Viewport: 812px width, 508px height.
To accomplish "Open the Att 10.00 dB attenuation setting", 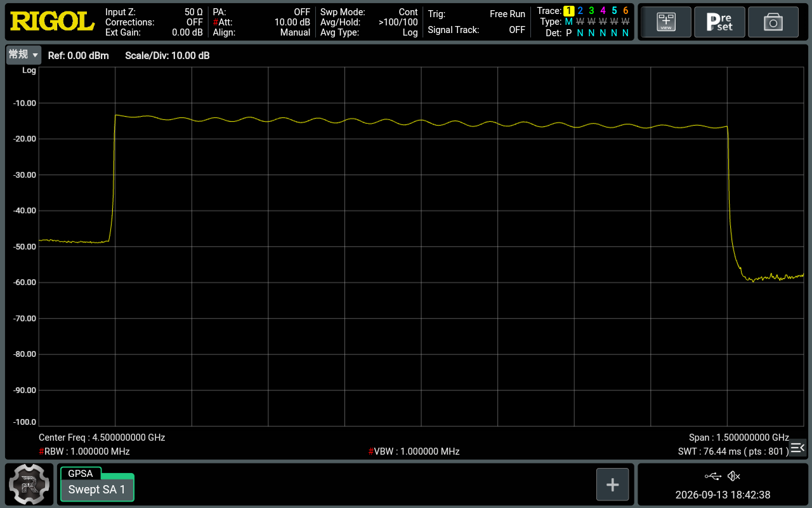I will [261, 22].
